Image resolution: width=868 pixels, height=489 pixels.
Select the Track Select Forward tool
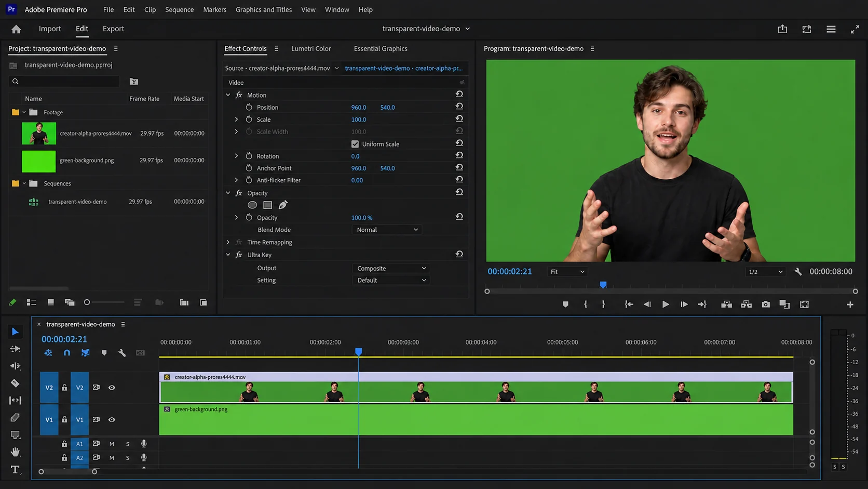click(x=15, y=349)
